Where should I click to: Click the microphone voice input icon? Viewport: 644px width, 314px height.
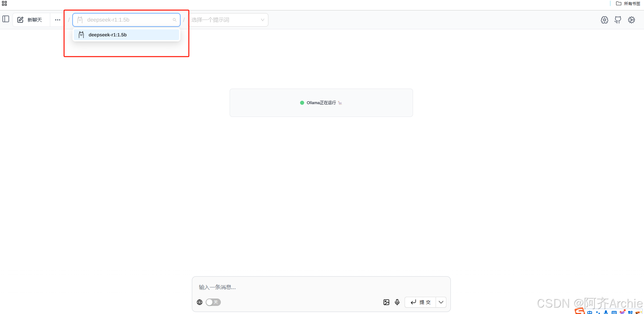coord(397,302)
